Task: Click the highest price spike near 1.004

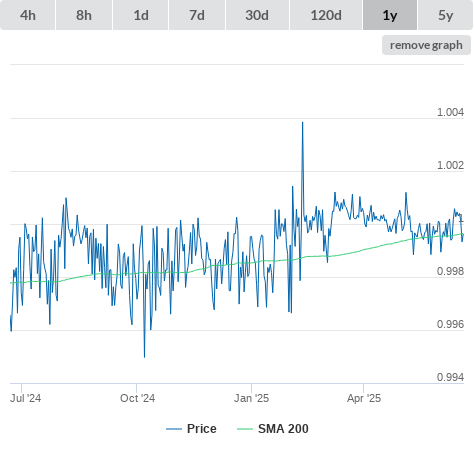Action: click(303, 122)
